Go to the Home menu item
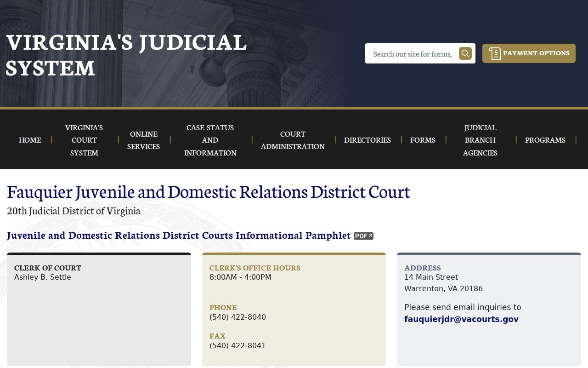This screenshot has width=588, height=368. pyautogui.click(x=30, y=140)
